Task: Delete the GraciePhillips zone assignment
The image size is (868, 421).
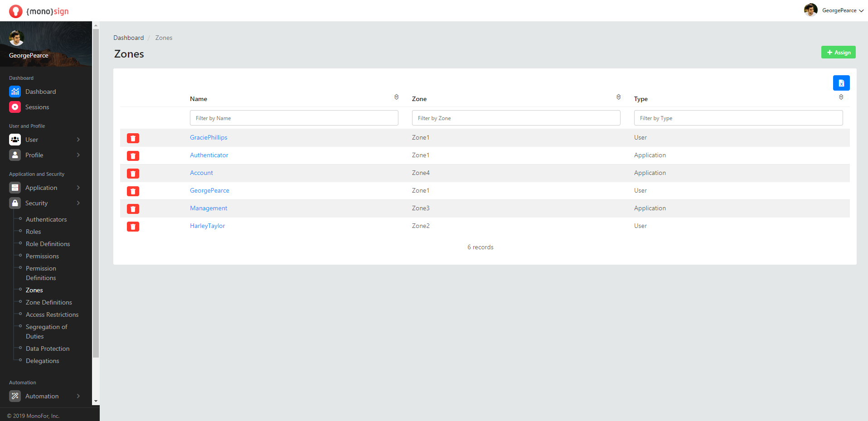Action: [x=133, y=138]
